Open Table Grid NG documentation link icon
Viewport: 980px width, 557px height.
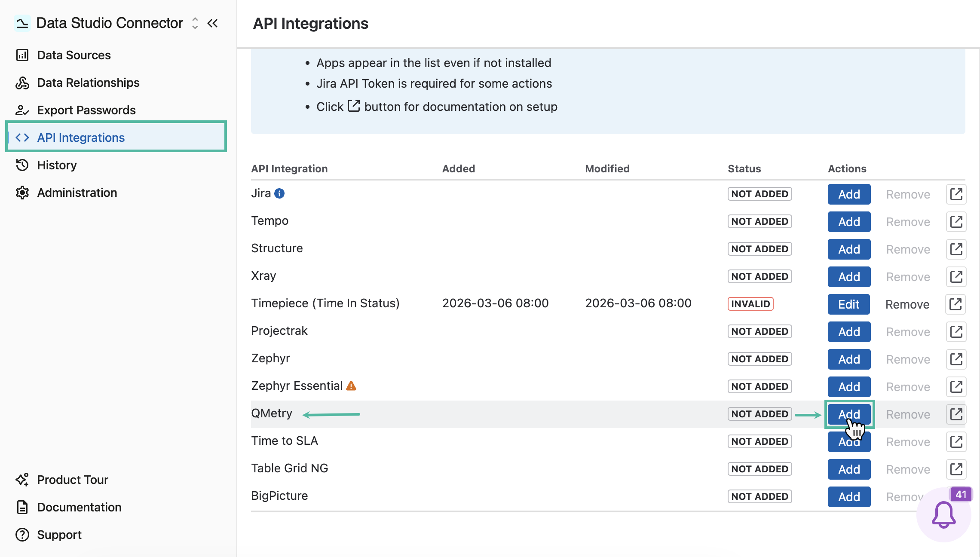956,469
